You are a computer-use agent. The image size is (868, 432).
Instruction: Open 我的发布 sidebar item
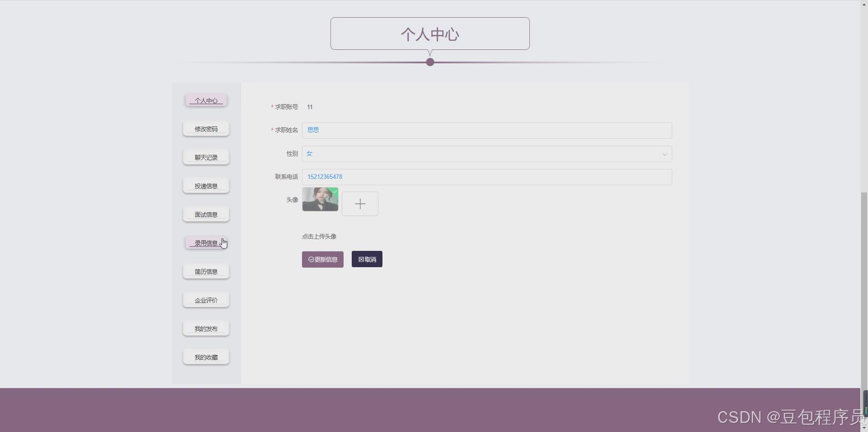pos(206,329)
